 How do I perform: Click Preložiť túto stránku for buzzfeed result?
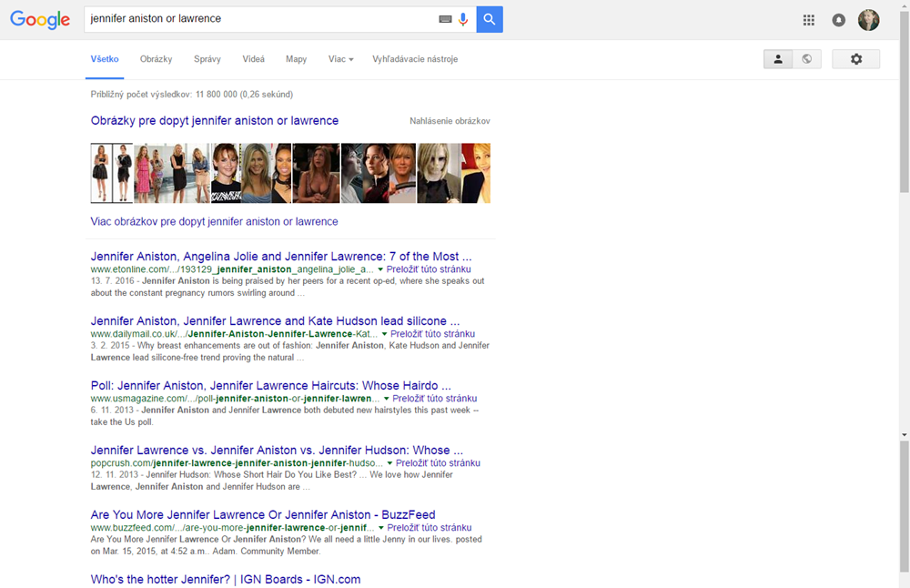coord(430,527)
